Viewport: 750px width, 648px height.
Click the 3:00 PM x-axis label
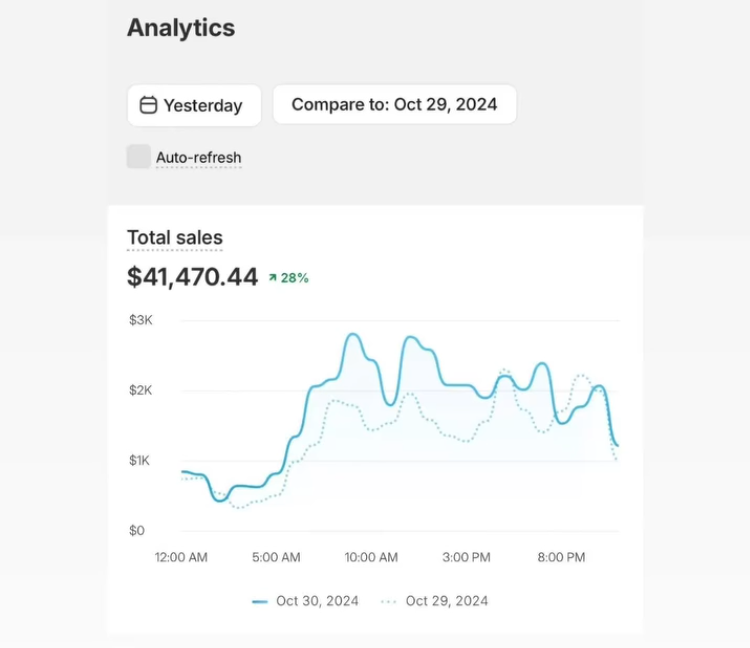[466, 557]
